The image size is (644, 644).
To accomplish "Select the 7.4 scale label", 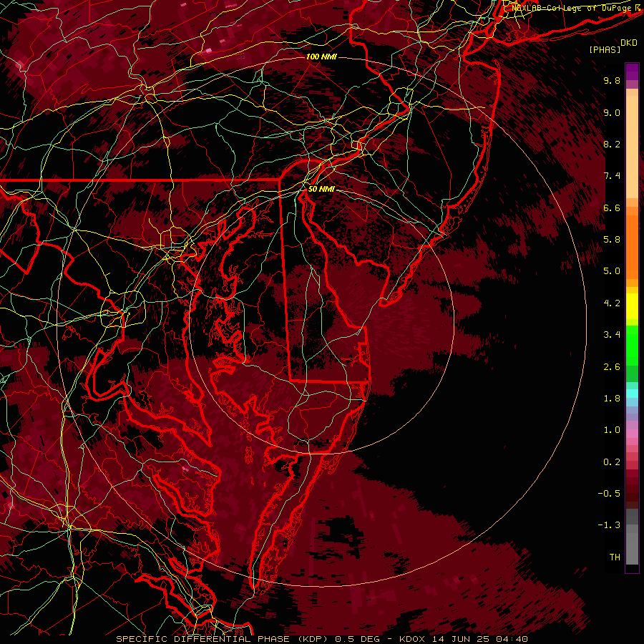I will pos(612,176).
